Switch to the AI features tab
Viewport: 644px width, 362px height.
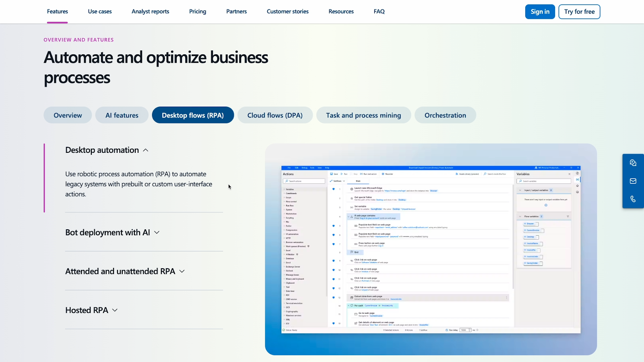pos(122,115)
